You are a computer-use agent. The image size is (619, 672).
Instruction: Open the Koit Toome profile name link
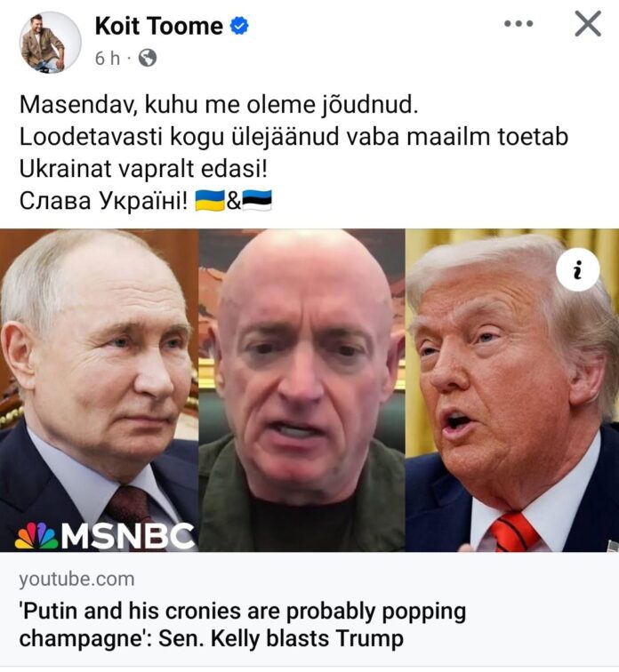pos(158,26)
